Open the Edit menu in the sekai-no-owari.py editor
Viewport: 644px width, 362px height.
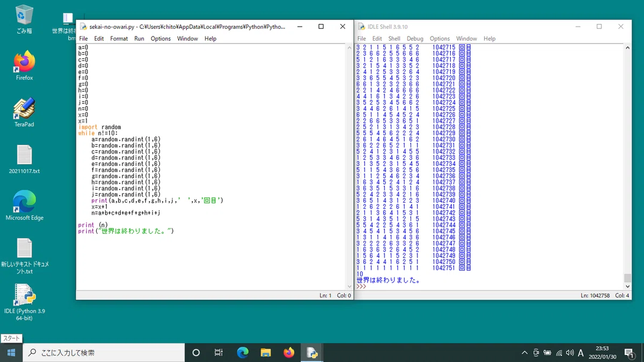99,39
